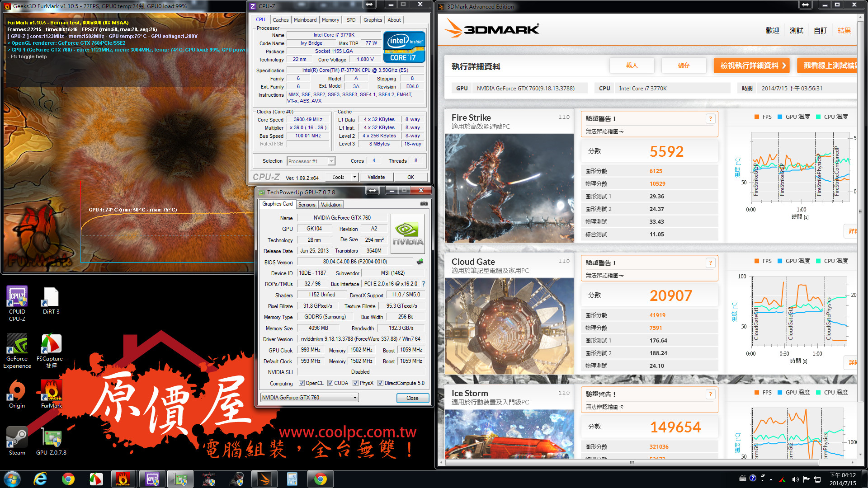
Task: Open the Tools dropdown arrow in CPU-Z
Action: click(x=355, y=177)
